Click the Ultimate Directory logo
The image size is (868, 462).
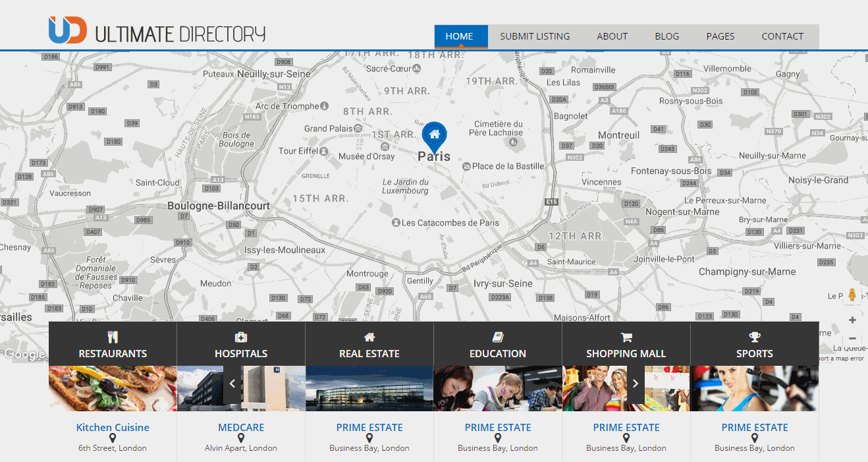pyautogui.click(x=157, y=32)
